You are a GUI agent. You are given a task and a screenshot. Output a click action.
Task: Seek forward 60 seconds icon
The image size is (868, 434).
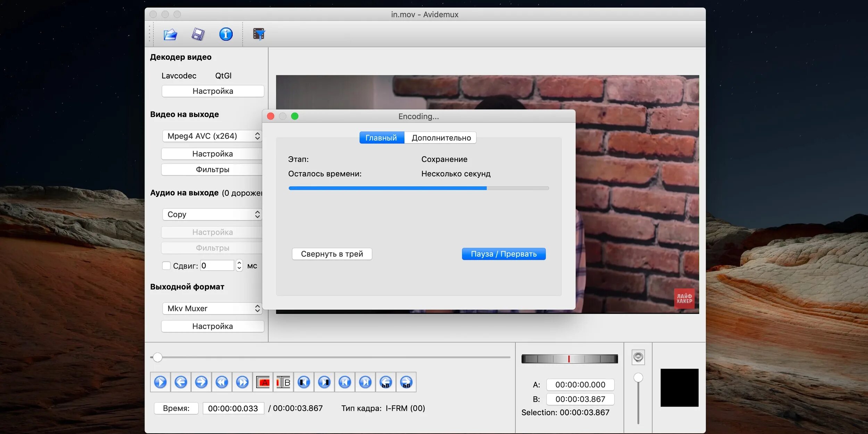pos(406,382)
